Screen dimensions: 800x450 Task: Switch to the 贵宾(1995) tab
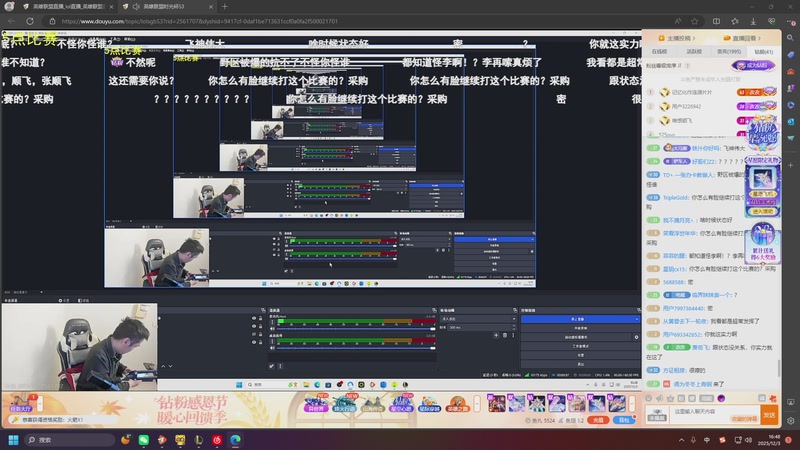click(729, 52)
